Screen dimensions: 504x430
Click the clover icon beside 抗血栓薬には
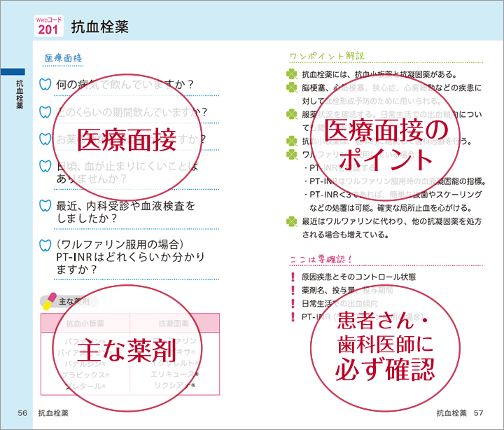point(291,75)
